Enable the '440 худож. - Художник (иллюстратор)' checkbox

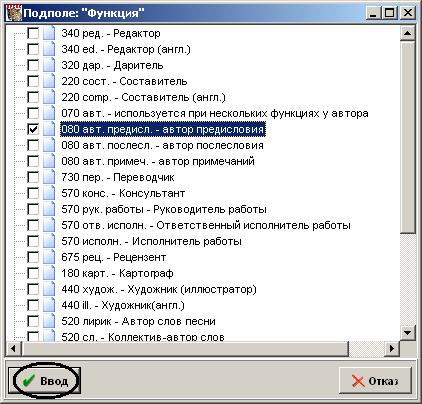[x=33, y=289]
